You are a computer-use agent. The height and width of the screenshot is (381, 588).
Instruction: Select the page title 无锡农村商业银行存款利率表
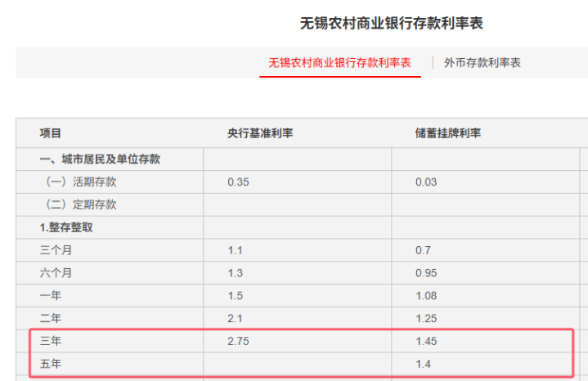(x=391, y=23)
